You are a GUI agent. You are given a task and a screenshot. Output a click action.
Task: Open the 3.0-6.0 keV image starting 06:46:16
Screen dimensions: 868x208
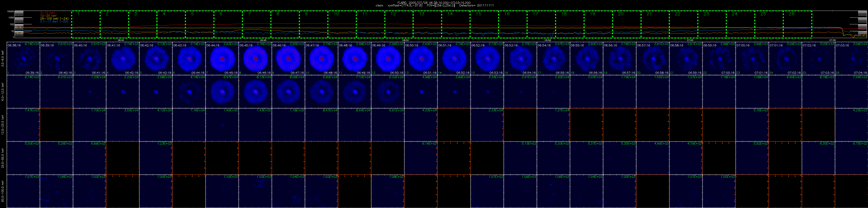[288, 58]
